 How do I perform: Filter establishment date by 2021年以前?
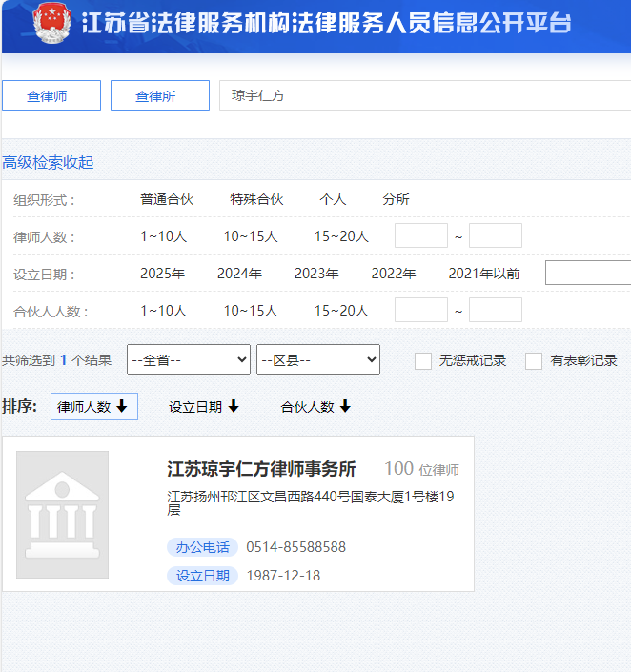(x=484, y=274)
